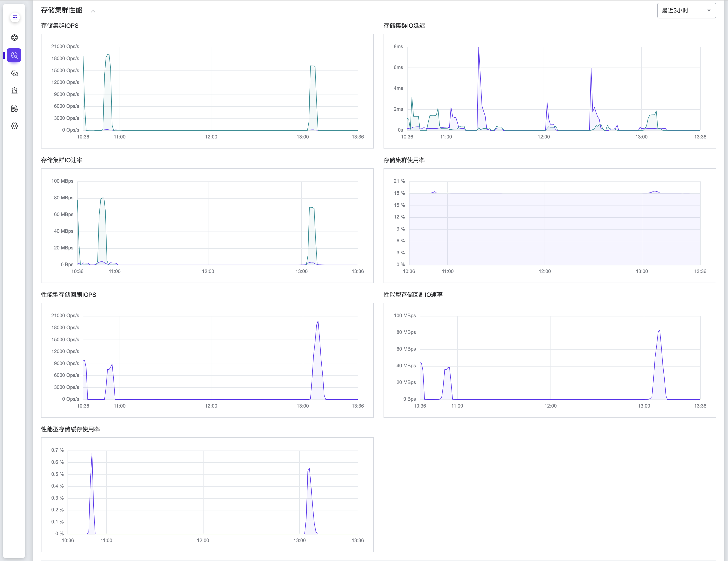Viewport: 728px width, 561px height.
Task: Click the 存储集群性能 section heading
Action: pos(62,10)
